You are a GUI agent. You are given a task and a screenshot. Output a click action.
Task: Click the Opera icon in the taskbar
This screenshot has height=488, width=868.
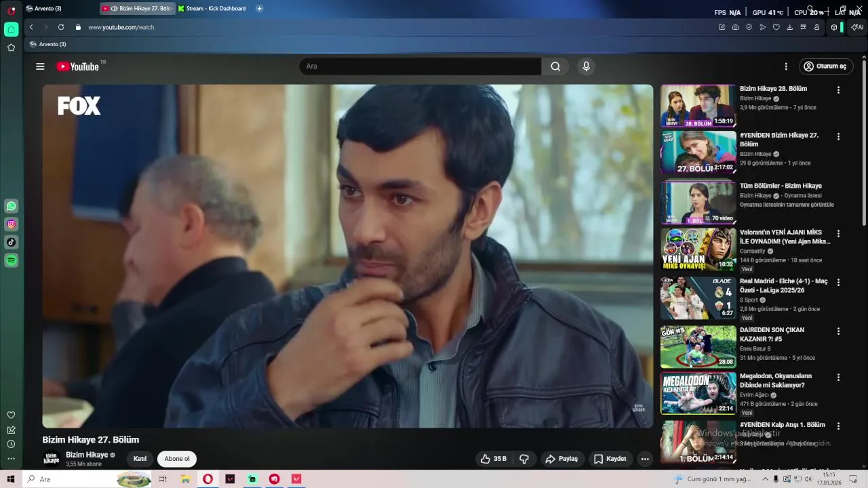point(208,479)
